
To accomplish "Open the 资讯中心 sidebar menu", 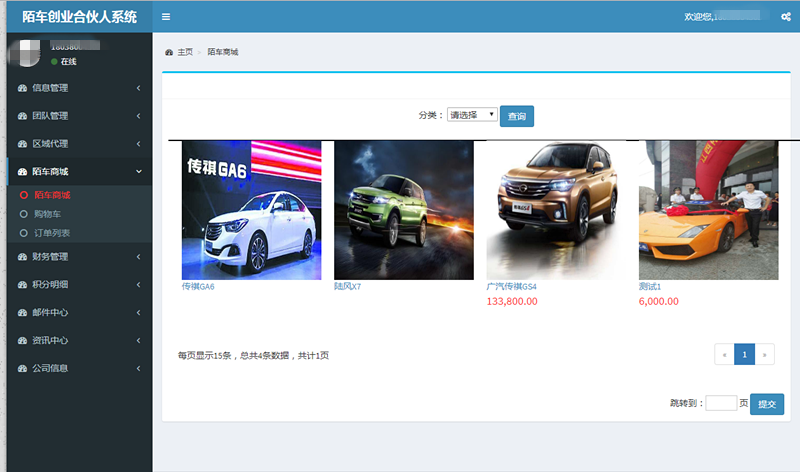I will click(x=80, y=340).
